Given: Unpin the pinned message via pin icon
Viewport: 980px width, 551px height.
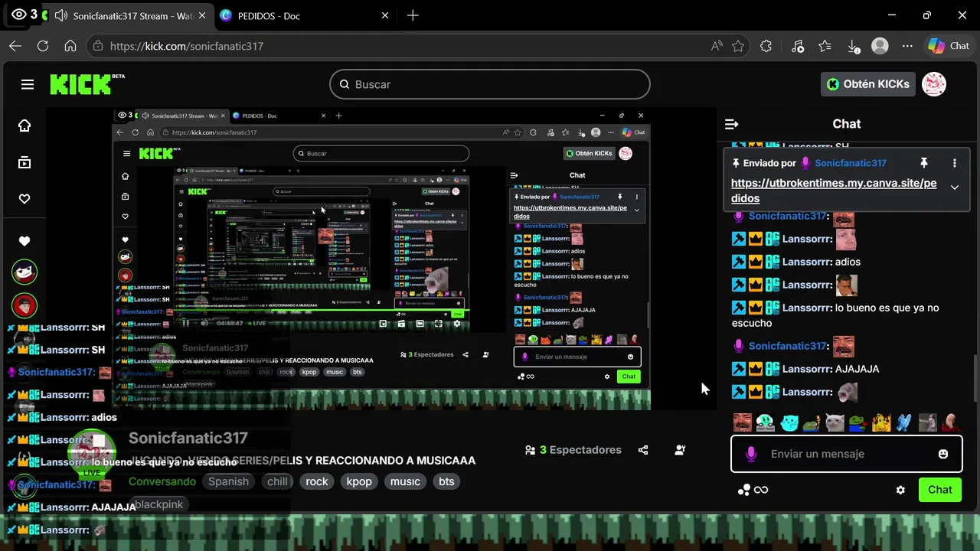Looking at the screenshot, I should [x=923, y=163].
